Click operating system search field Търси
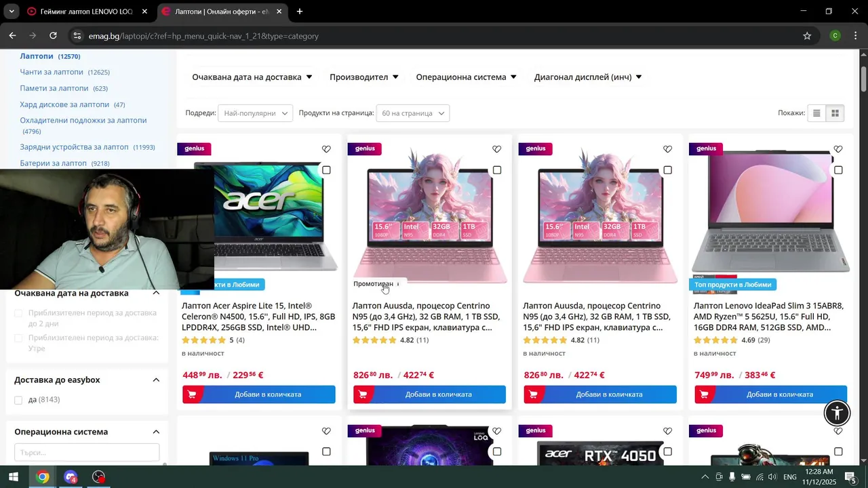Image resolution: width=868 pixels, height=488 pixels. 87,452
